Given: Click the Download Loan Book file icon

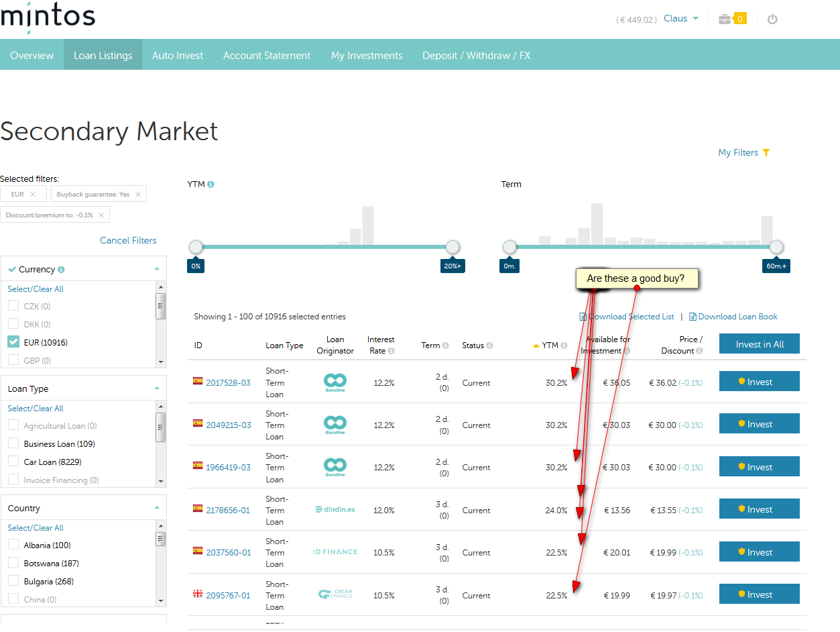Looking at the screenshot, I should coord(693,317).
